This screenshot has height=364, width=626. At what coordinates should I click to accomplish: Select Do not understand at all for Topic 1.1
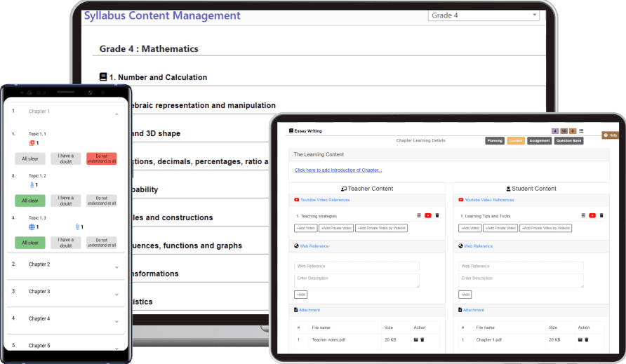(101, 159)
